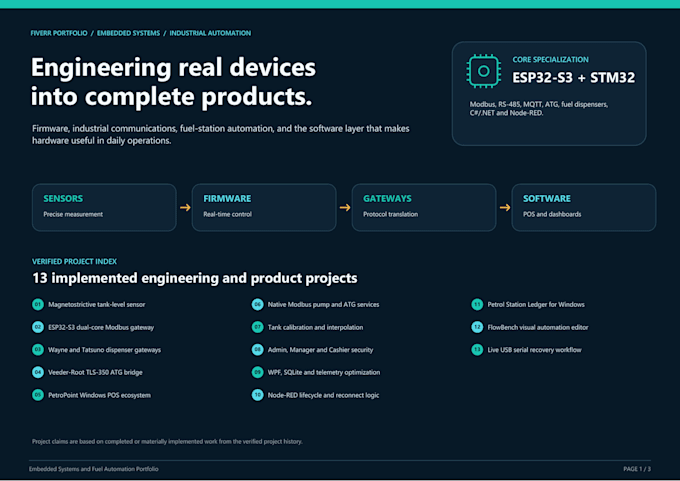The image size is (680, 481).
Task: Click the 09 number badge
Action: click(258, 372)
